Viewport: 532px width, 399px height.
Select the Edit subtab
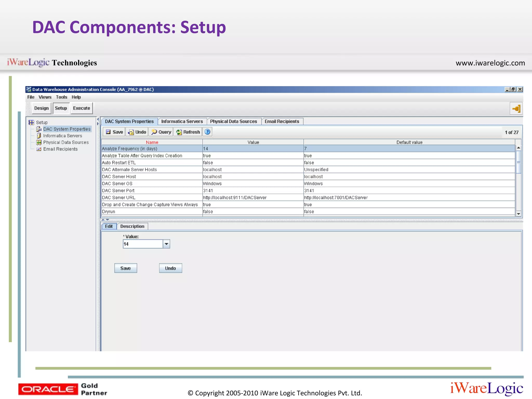pyautogui.click(x=109, y=226)
